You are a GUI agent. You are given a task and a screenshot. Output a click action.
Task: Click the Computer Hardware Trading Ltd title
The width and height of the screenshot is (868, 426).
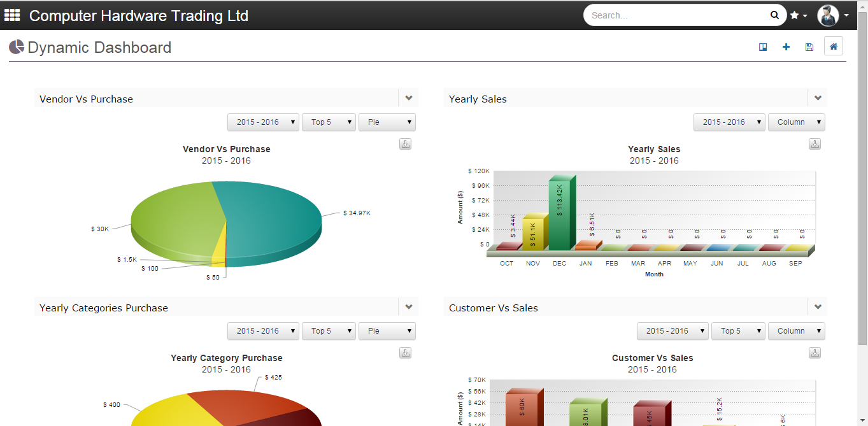[139, 16]
